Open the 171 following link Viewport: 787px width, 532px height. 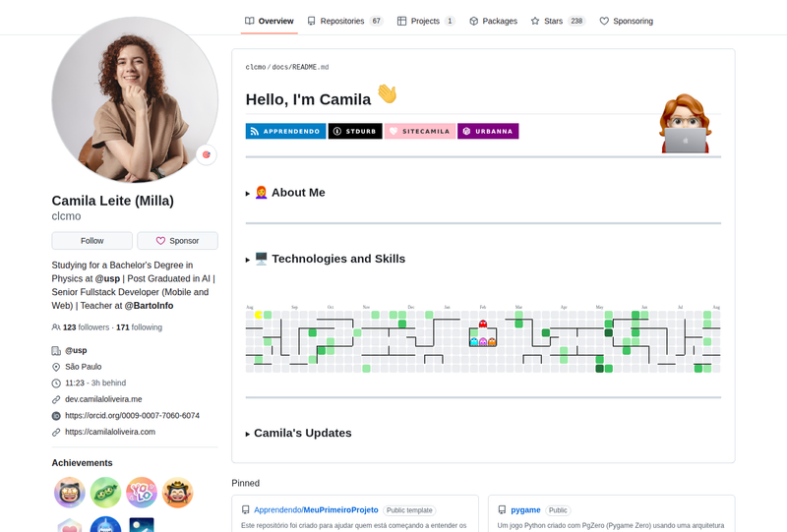[x=139, y=327]
